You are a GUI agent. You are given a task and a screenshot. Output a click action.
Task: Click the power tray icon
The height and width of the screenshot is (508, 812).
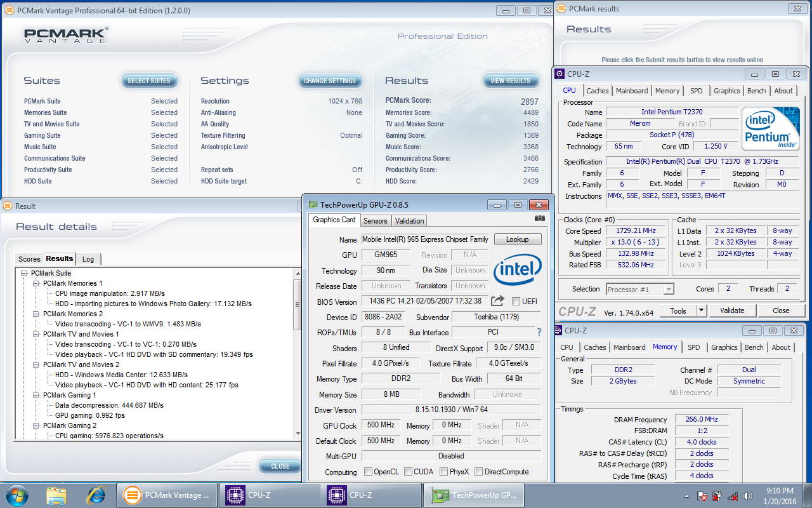[x=717, y=496]
